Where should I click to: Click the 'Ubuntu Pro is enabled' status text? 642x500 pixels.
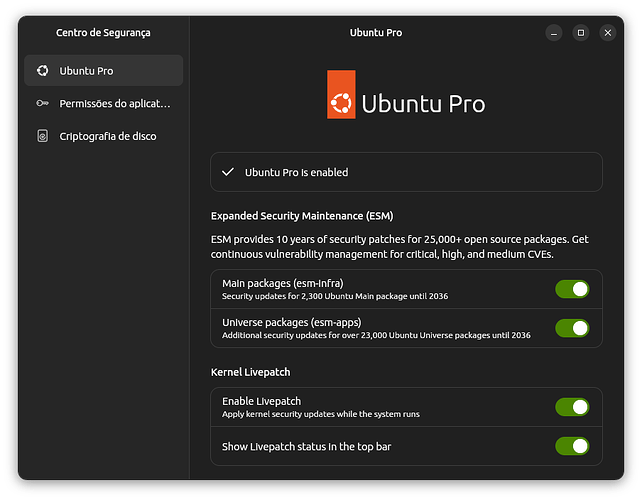coord(296,172)
